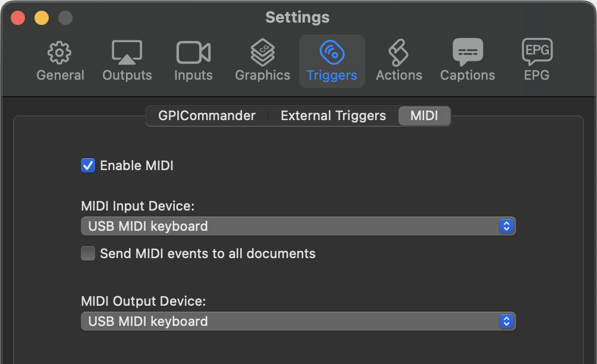Open the Outputs display icon

(127, 52)
